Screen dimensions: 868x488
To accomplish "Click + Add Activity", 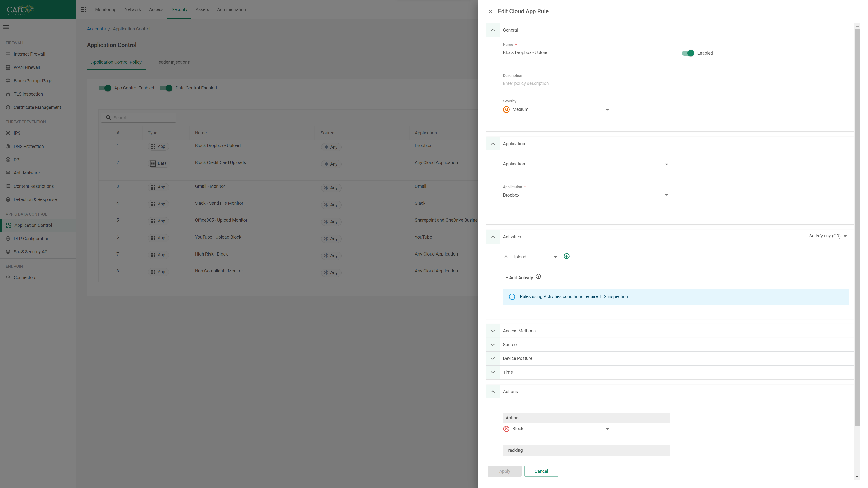I will pyautogui.click(x=519, y=277).
